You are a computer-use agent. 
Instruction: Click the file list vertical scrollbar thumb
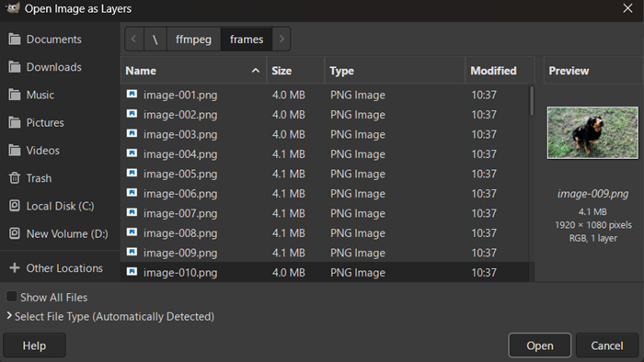tap(532, 101)
